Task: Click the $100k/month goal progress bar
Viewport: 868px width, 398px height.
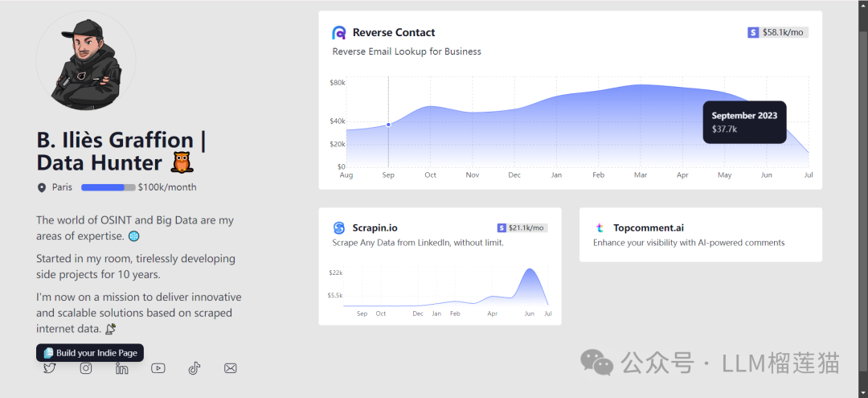Action: (108, 187)
